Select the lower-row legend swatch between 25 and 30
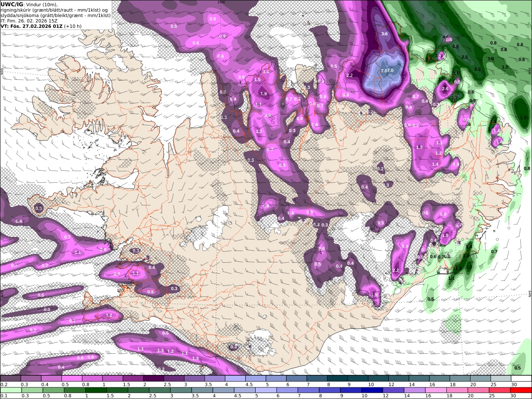 pyautogui.click(x=500, y=390)
